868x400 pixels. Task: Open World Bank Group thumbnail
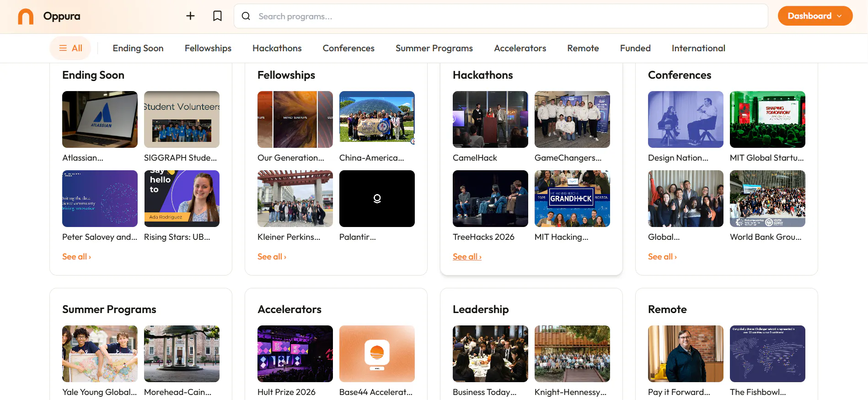pos(767,199)
